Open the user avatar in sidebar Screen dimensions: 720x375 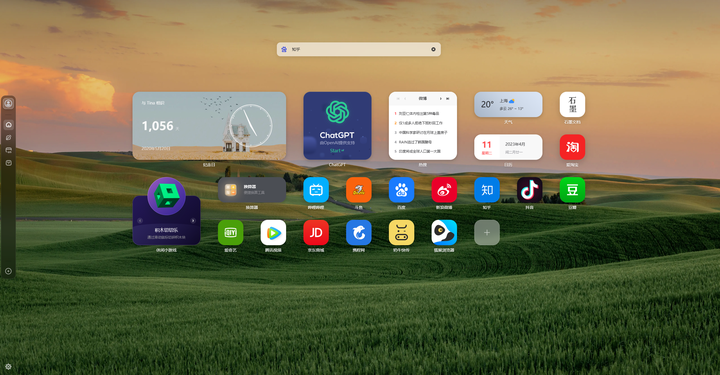pyautogui.click(x=8, y=104)
